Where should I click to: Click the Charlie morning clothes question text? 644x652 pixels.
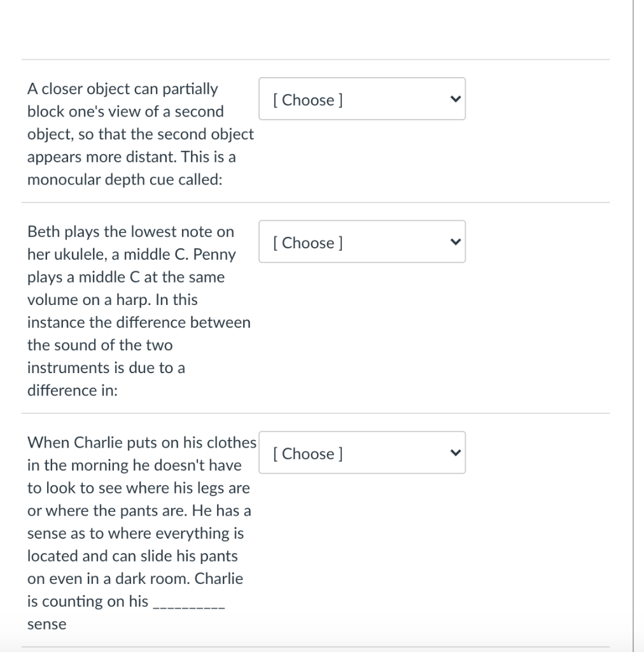click(140, 533)
